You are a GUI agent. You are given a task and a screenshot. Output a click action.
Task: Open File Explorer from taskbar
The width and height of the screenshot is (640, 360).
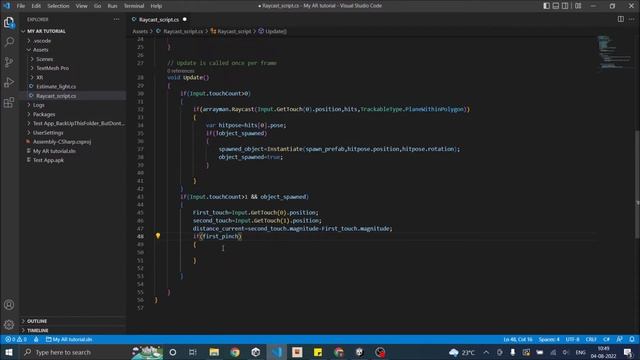tap(214, 352)
